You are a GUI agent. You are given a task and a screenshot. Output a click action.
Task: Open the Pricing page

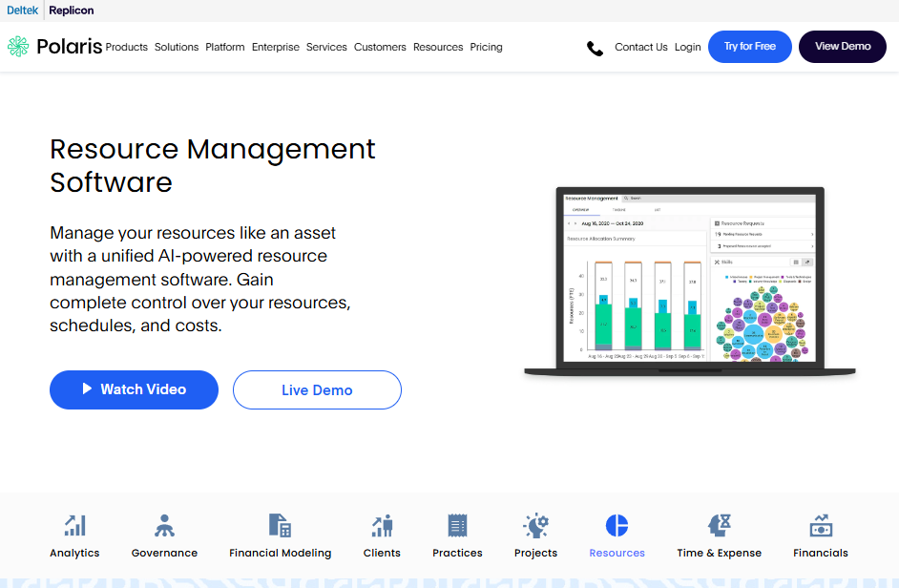[x=486, y=47]
